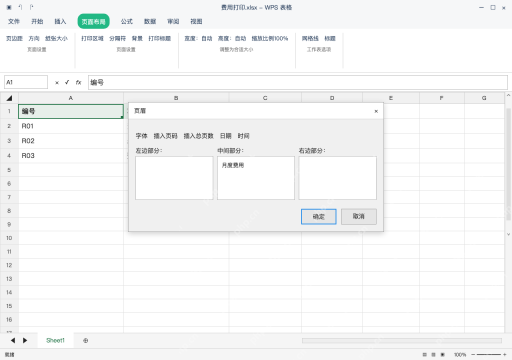This screenshot has width=512, height=360.
Task: Go to the previous sheet with the left arrow
Action: point(13,340)
